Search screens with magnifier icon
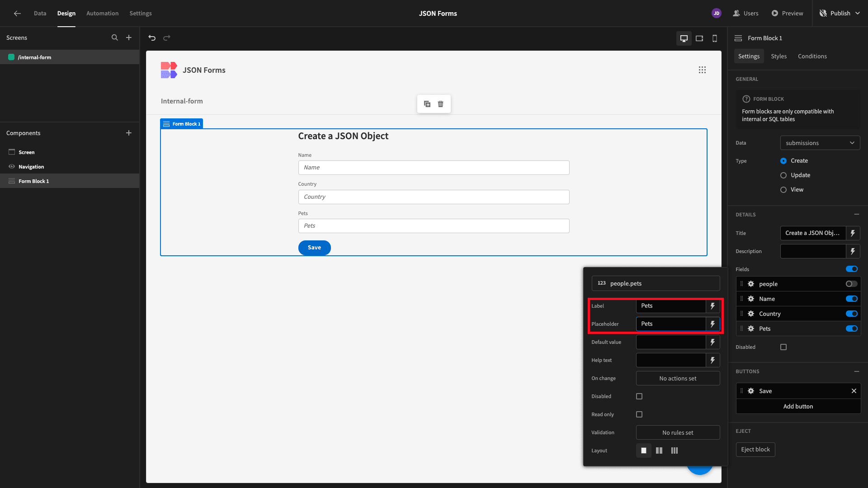Screen dimensions: 868x488 (115, 38)
